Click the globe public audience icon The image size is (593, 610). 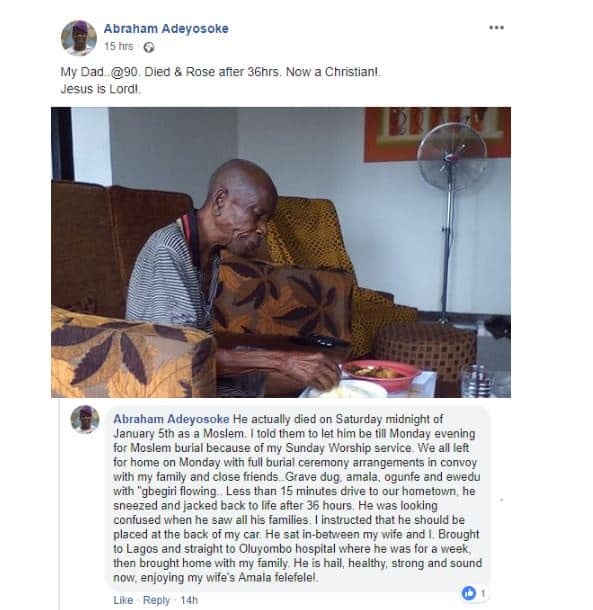click(x=149, y=47)
